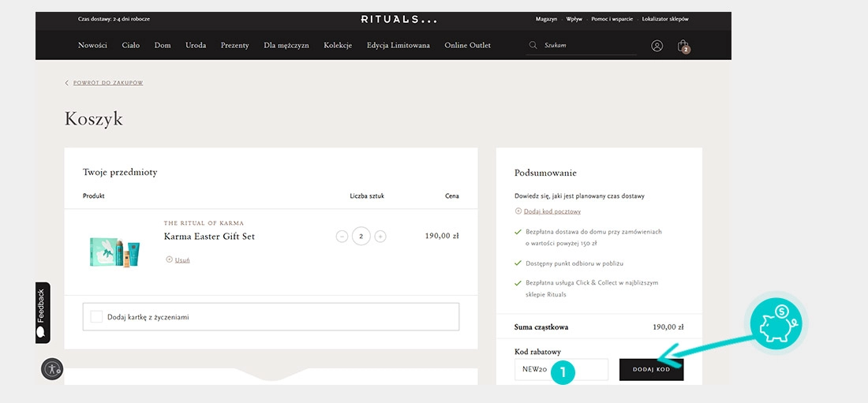
Task: Click the Wpływ top link
Action: click(x=574, y=19)
